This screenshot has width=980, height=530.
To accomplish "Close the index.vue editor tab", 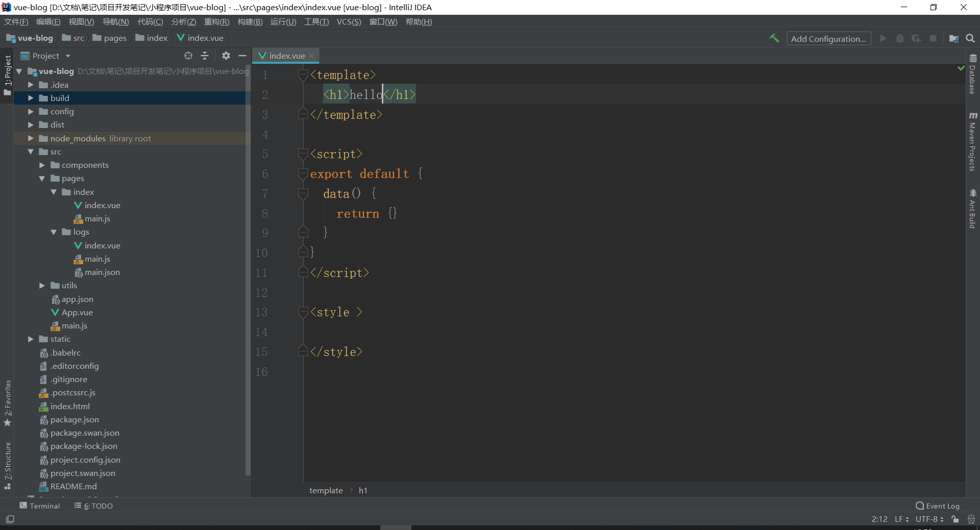I will [312, 56].
